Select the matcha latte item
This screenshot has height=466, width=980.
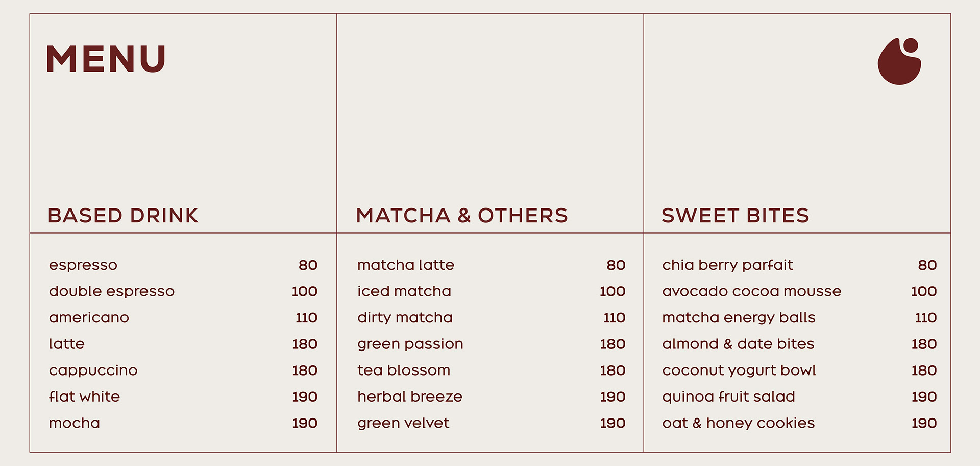tap(406, 265)
